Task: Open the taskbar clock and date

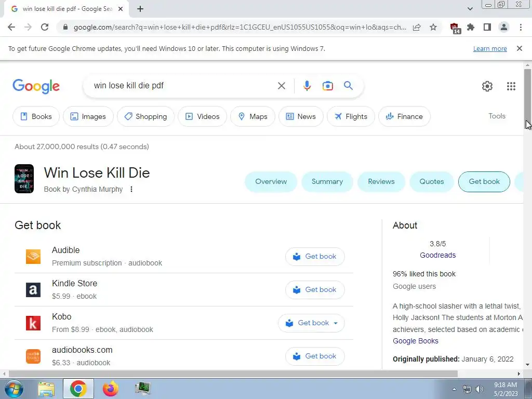Action: click(x=506, y=389)
